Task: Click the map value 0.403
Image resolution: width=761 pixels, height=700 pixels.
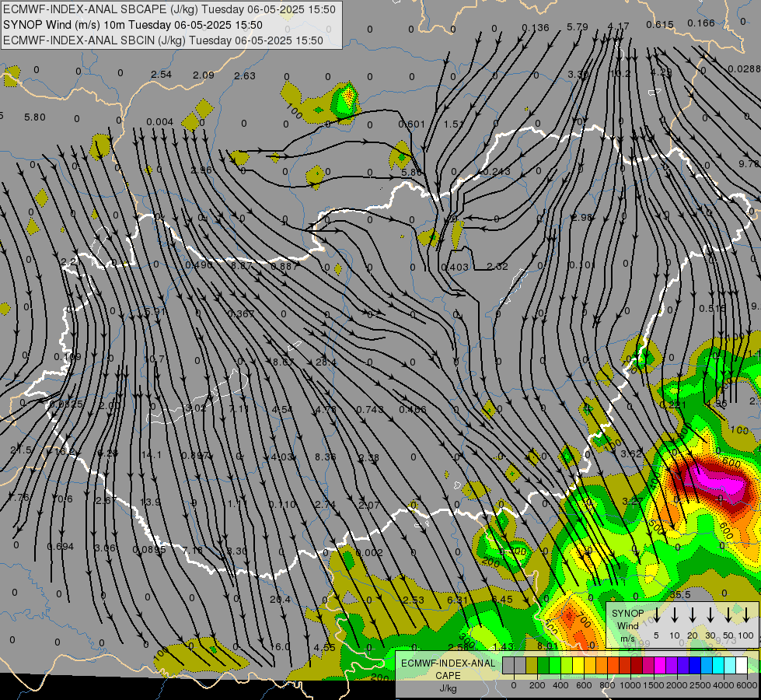Action: tap(455, 267)
